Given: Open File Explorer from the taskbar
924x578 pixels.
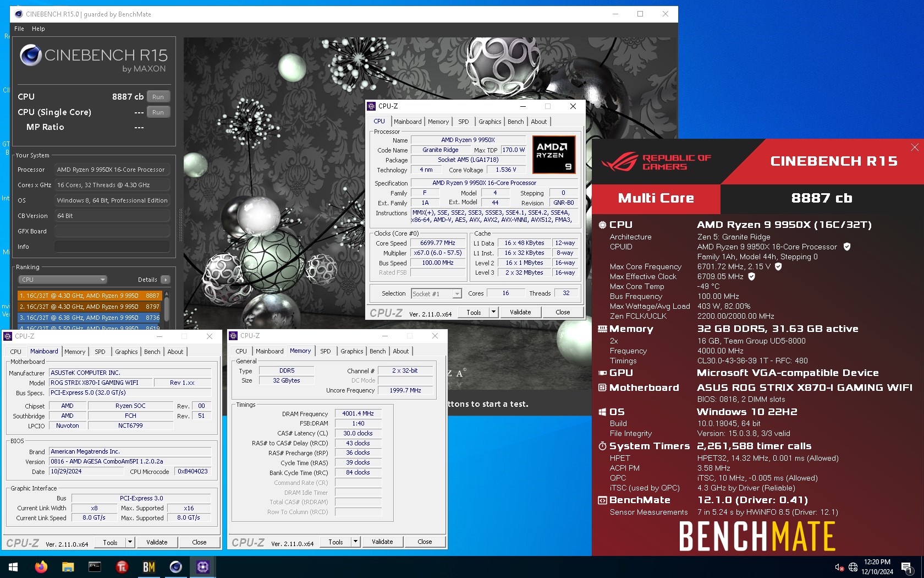Looking at the screenshot, I should (68, 566).
